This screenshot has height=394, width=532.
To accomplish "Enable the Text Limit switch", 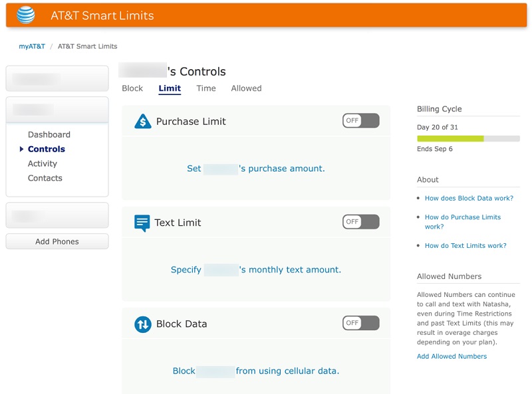I will pyautogui.click(x=361, y=222).
